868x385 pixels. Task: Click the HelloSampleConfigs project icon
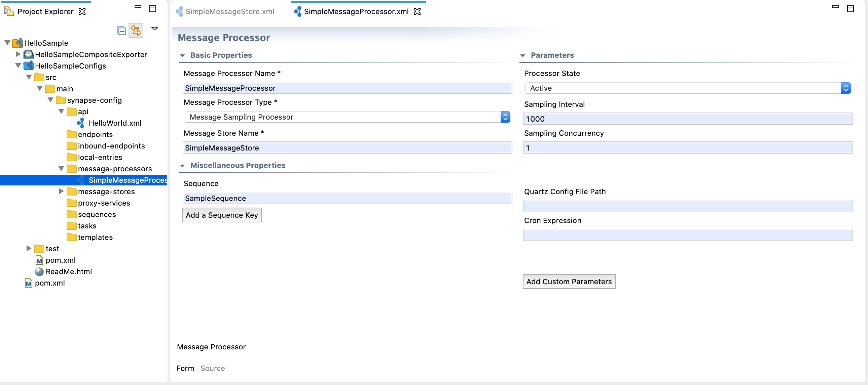29,66
